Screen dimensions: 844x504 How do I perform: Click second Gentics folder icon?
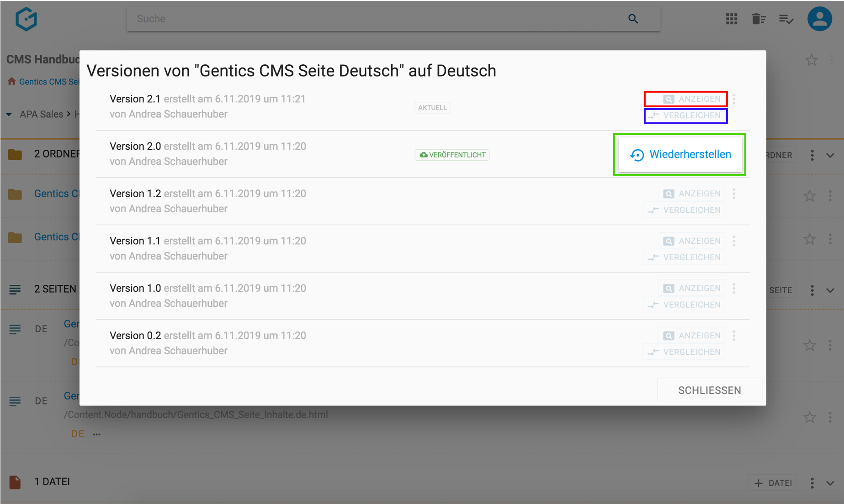[x=15, y=237]
